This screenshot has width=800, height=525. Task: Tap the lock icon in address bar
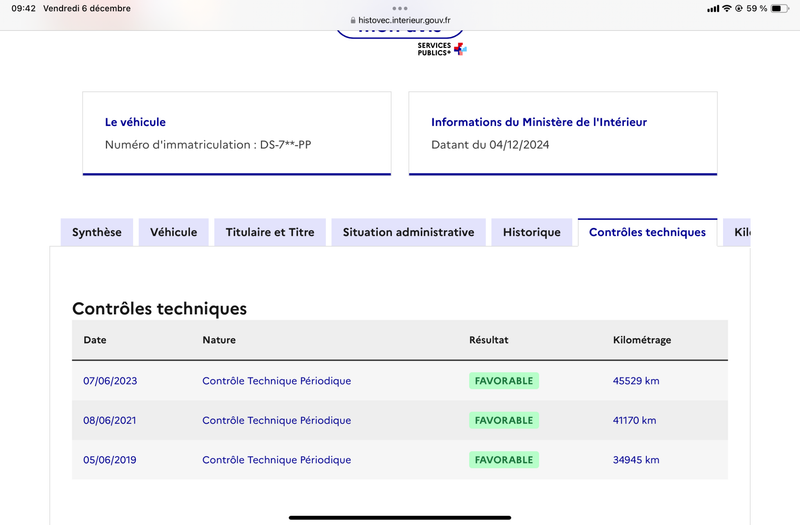pos(353,20)
